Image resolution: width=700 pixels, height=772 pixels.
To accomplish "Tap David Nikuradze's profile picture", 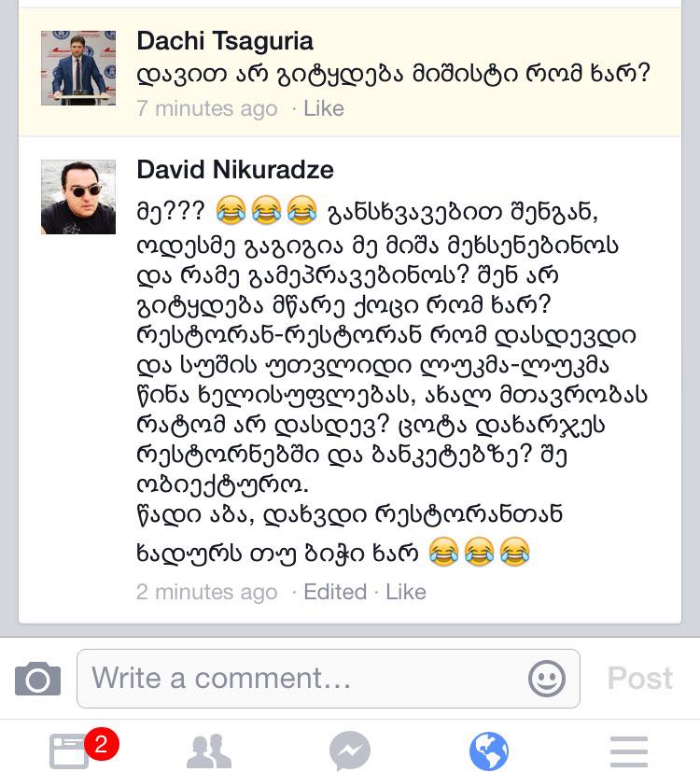I will 78,197.
